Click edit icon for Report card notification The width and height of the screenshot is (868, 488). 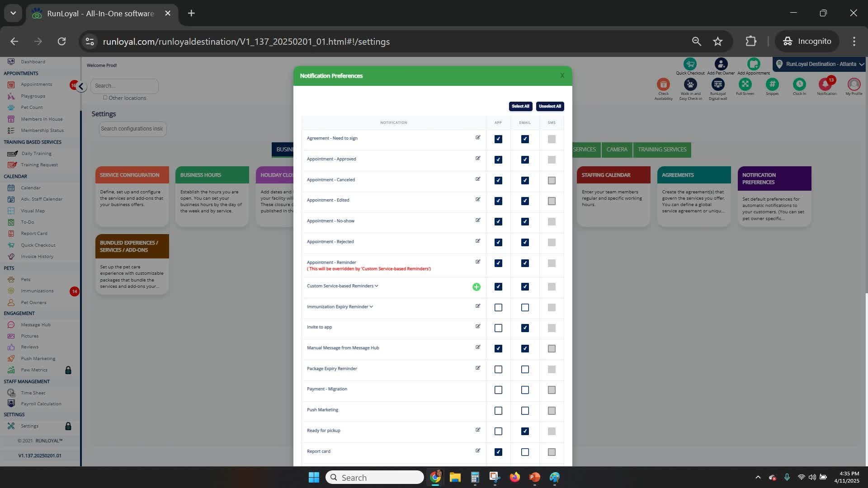point(478,450)
